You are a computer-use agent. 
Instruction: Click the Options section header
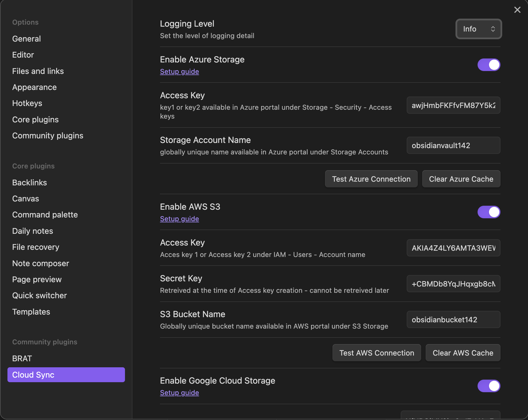pyautogui.click(x=25, y=22)
